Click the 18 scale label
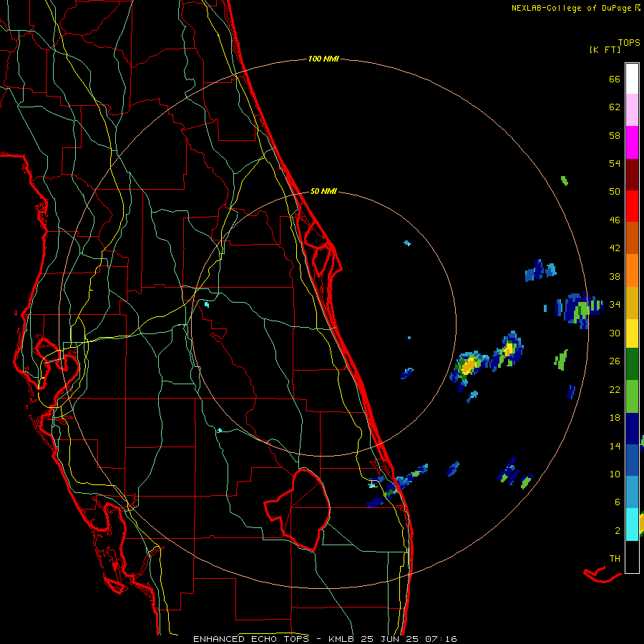The image size is (644, 644). click(x=615, y=418)
